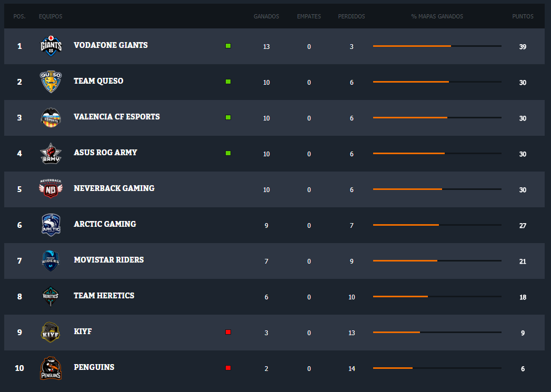Click Vodafone Giants maps won progress bar
The height and width of the screenshot is (392, 551).
[x=437, y=46]
